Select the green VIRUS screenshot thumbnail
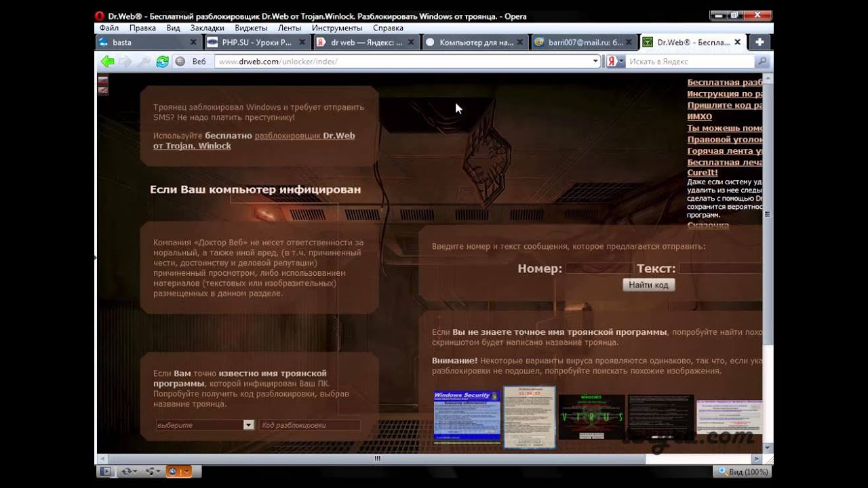The height and width of the screenshot is (488, 868). 591,417
